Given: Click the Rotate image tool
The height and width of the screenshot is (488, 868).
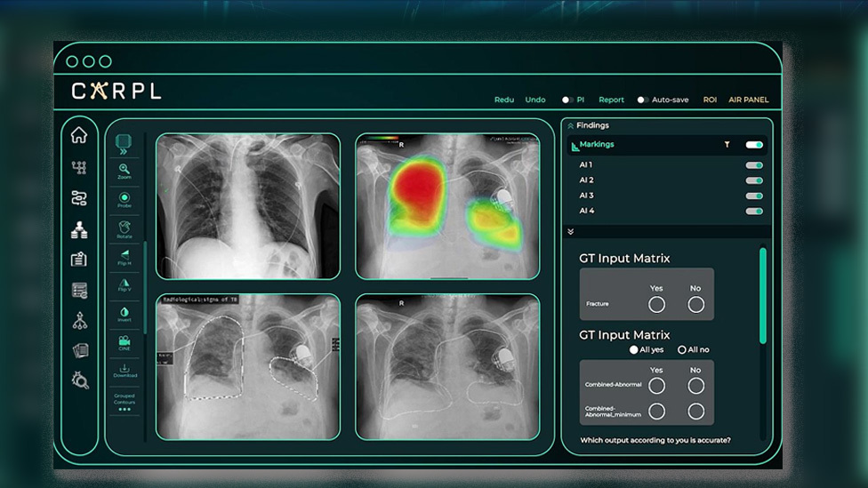Looking at the screenshot, I should (x=124, y=228).
